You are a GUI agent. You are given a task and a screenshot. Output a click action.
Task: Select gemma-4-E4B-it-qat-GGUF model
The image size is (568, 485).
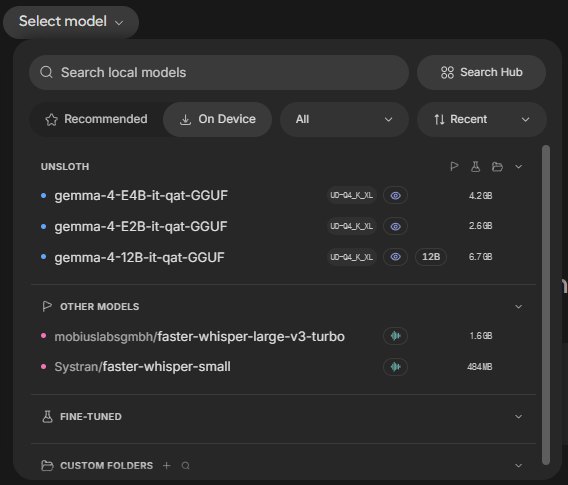[141, 196]
